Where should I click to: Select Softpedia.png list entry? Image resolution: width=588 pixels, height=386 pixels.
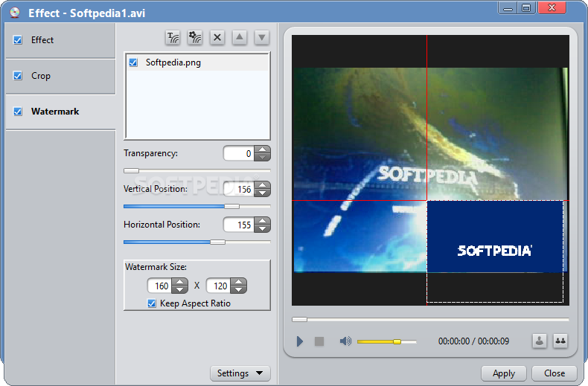point(197,62)
